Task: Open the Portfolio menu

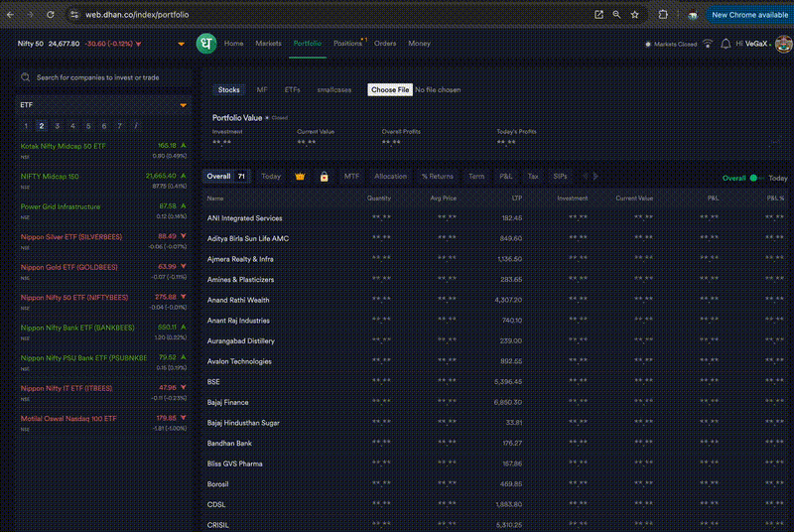Action: tap(308, 44)
